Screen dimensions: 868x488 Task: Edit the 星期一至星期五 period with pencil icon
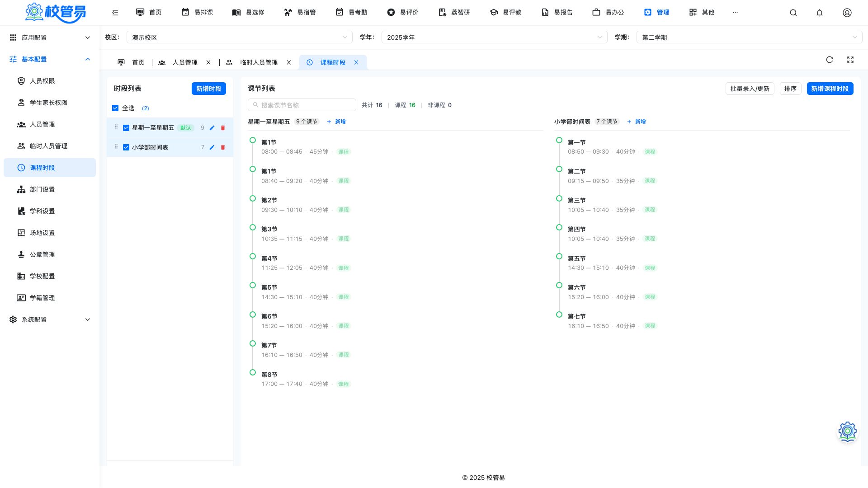pos(212,128)
